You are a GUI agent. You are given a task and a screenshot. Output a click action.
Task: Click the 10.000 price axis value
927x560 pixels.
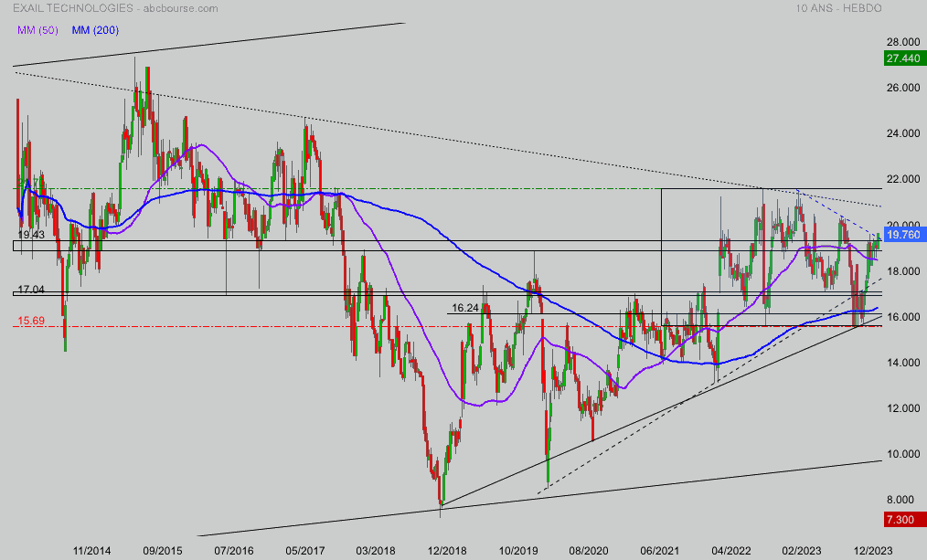(903, 454)
